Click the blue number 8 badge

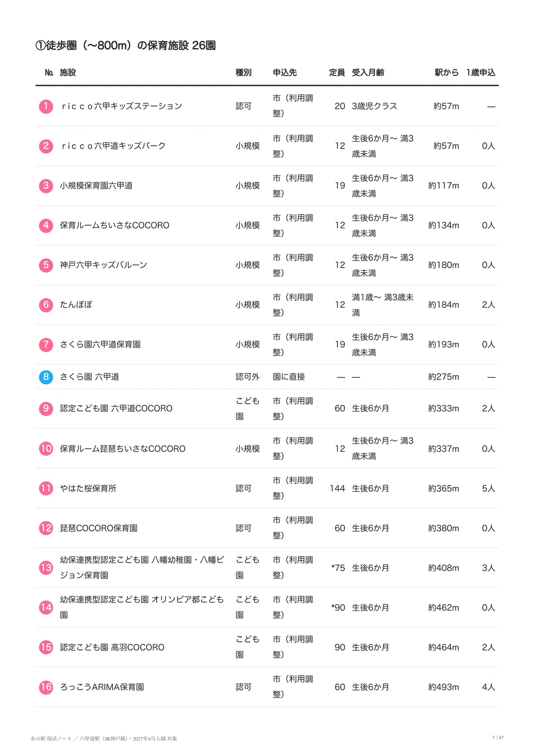pyautogui.click(x=46, y=377)
